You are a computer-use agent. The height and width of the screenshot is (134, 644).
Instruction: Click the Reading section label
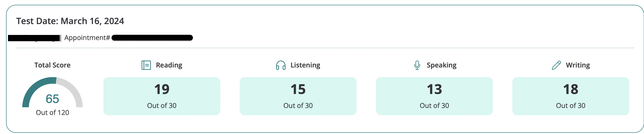pos(169,65)
